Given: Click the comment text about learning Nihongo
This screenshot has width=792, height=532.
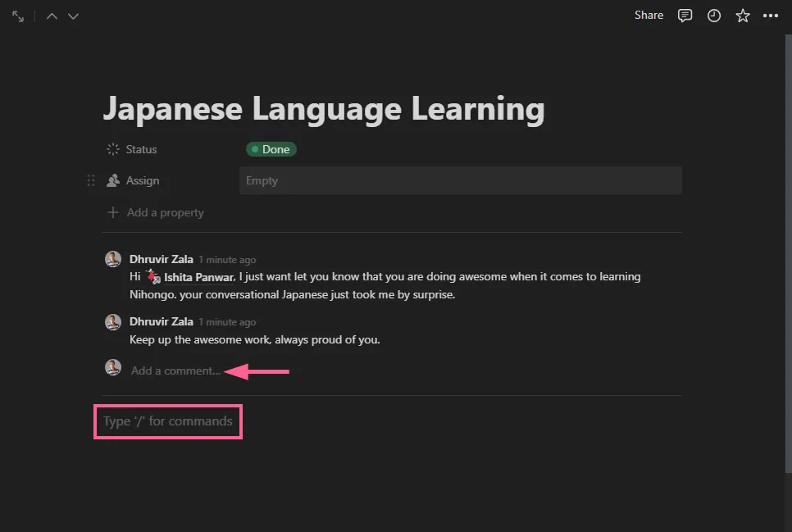Looking at the screenshot, I should (385, 285).
